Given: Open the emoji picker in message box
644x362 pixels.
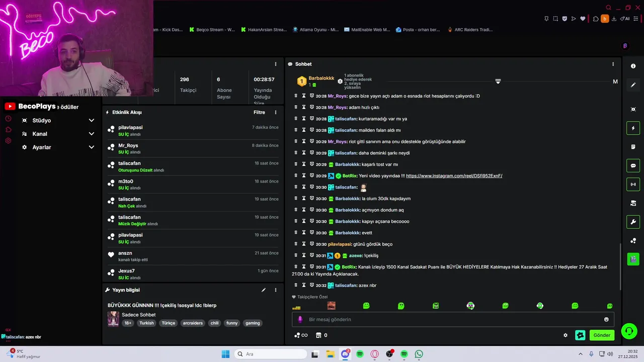Looking at the screenshot, I should click(x=606, y=319).
